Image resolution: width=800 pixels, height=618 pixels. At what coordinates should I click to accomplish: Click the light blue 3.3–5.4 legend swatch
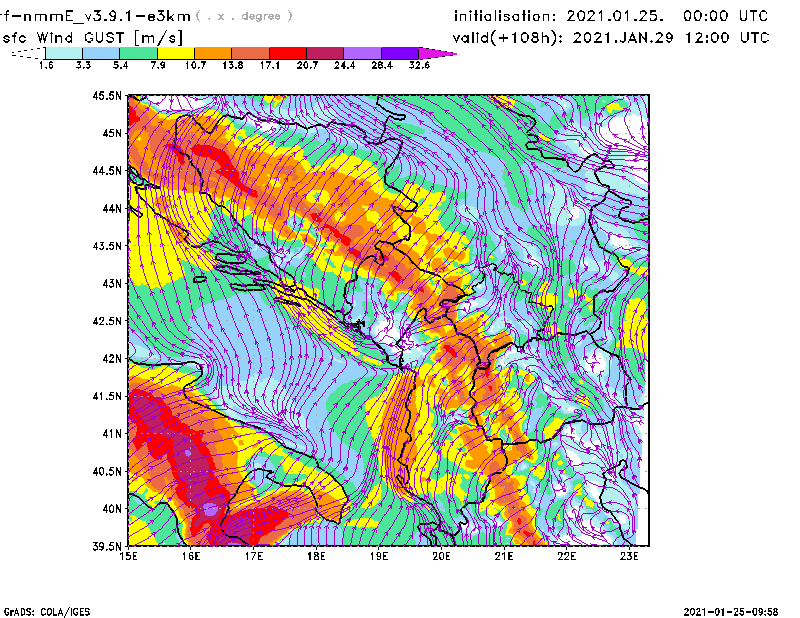point(101,53)
